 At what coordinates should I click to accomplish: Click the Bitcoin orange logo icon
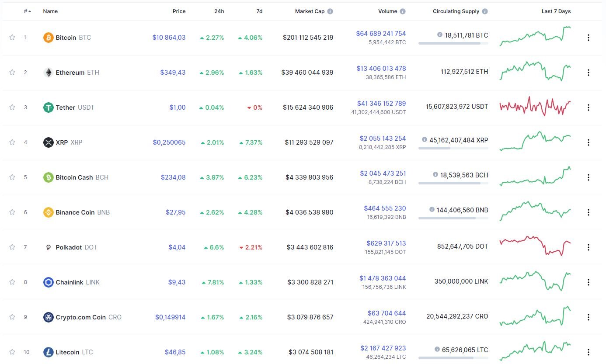point(48,38)
